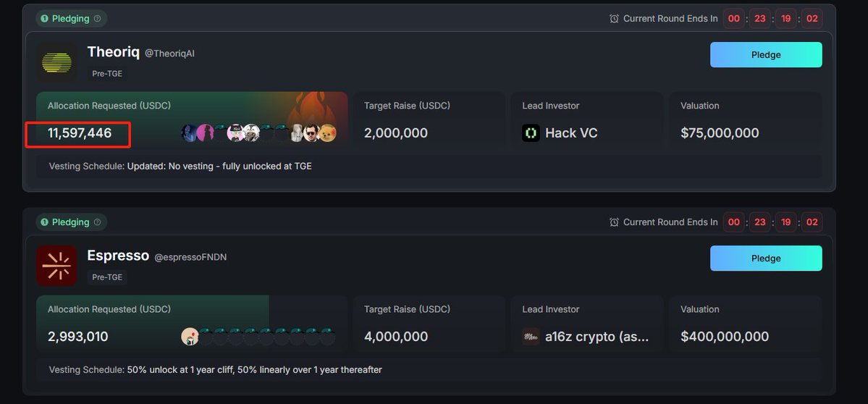868x404 pixels.
Task: Select the Pledging status badge on Theoriq
Action: 72,18
